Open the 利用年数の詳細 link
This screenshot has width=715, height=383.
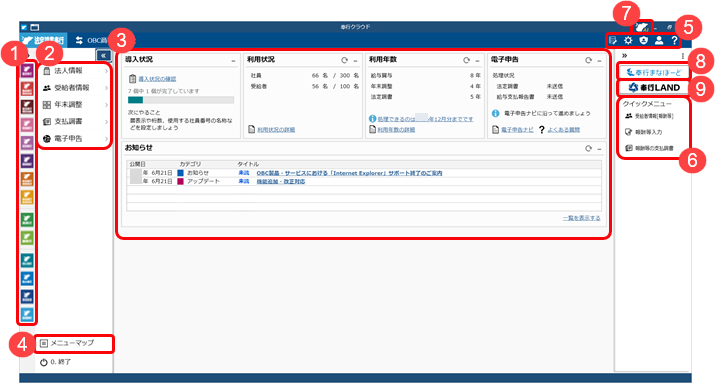pos(396,130)
